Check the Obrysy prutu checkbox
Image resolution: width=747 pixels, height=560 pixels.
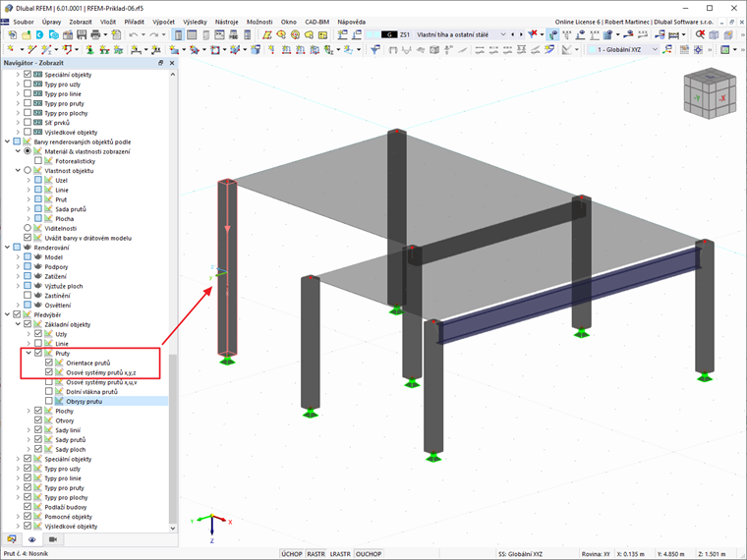[x=49, y=401]
